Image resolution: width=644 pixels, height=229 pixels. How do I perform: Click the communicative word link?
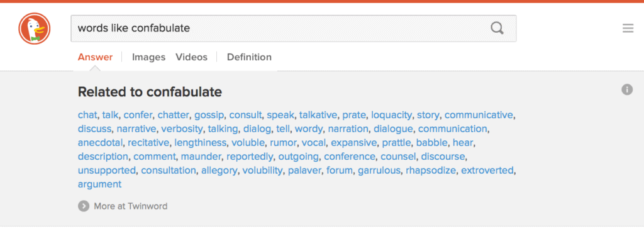tap(479, 114)
